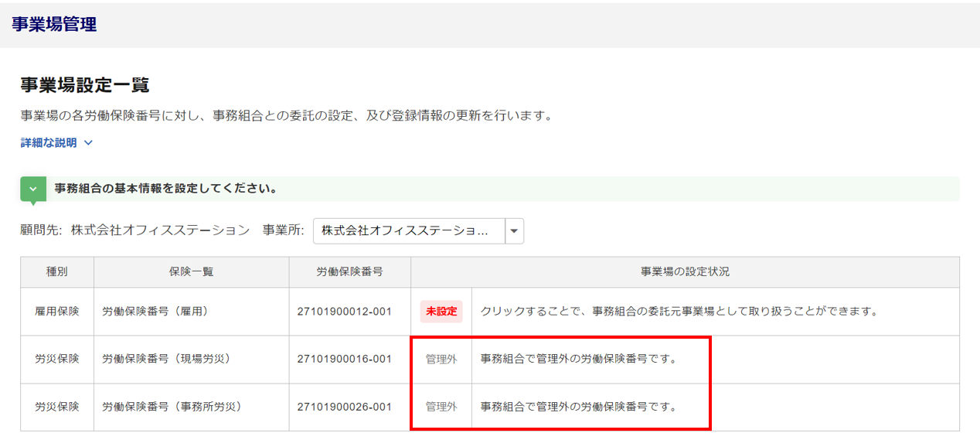
Task: Expand the 詳細な説明 link
Action: 56,143
